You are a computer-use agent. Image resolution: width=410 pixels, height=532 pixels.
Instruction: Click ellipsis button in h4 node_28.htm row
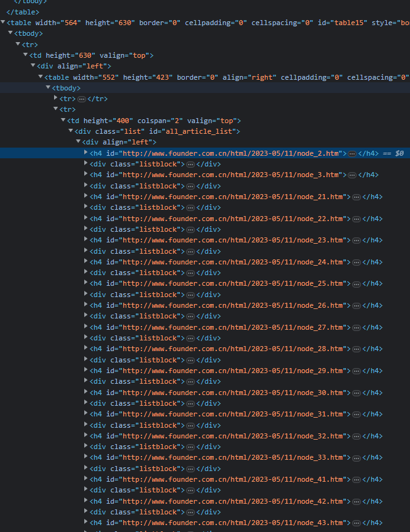click(x=357, y=349)
